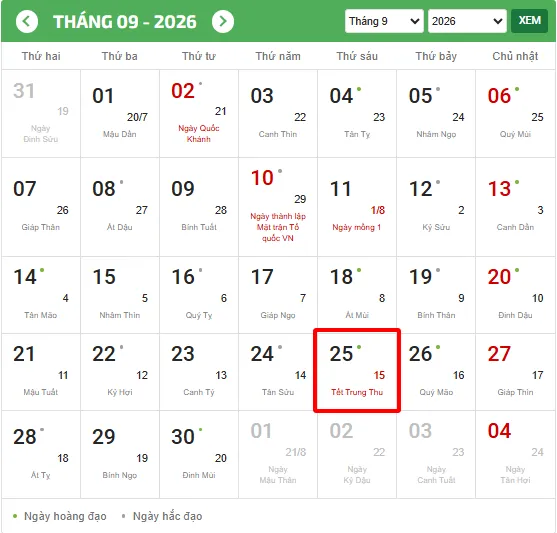Select next month's red day 04
This screenshot has width=557, height=533.
[515, 455]
